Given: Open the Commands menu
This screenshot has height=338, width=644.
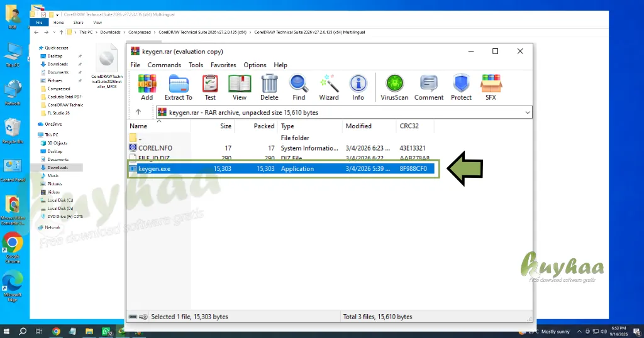Looking at the screenshot, I should 164,65.
